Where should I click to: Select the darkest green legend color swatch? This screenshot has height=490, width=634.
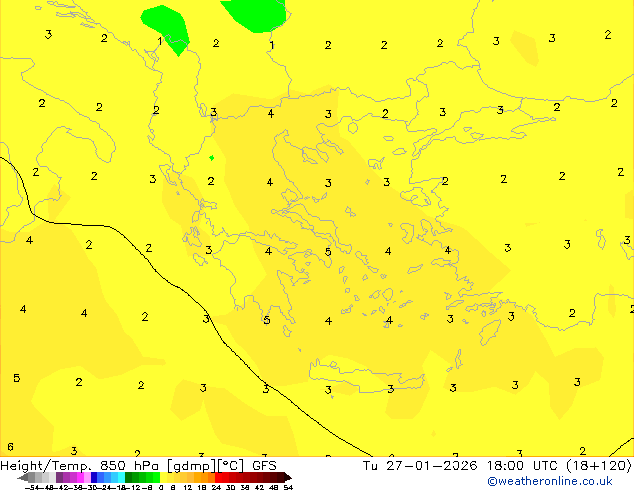[128, 477]
